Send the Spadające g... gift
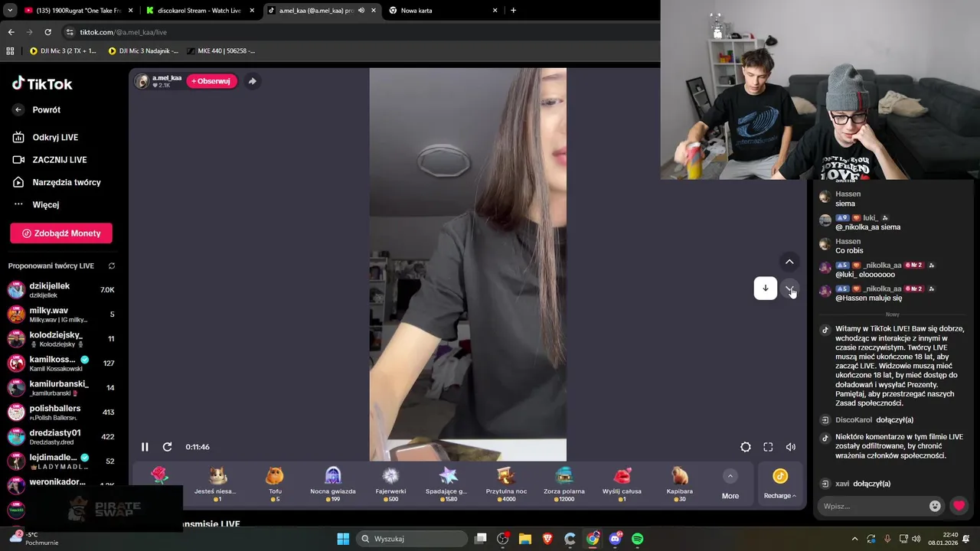Image resolution: width=980 pixels, height=551 pixels. click(x=448, y=484)
